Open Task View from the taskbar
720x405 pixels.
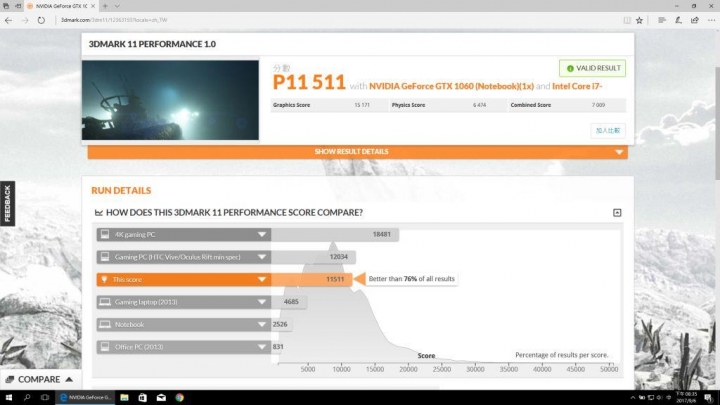(45, 398)
